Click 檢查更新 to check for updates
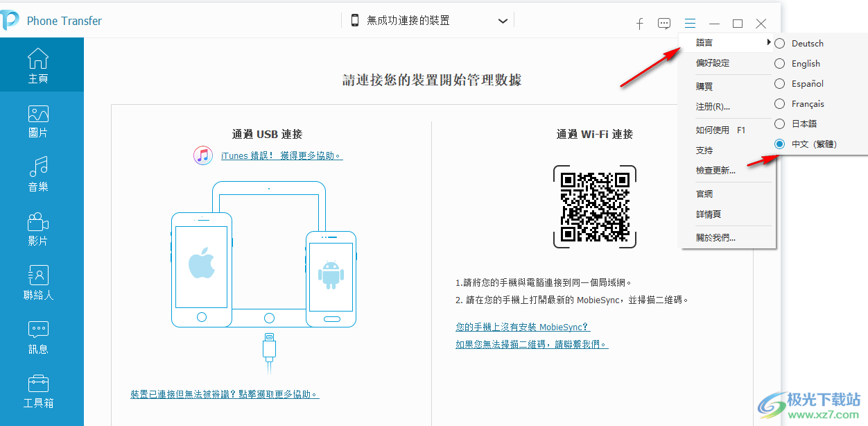 pyautogui.click(x=715, y=170)
